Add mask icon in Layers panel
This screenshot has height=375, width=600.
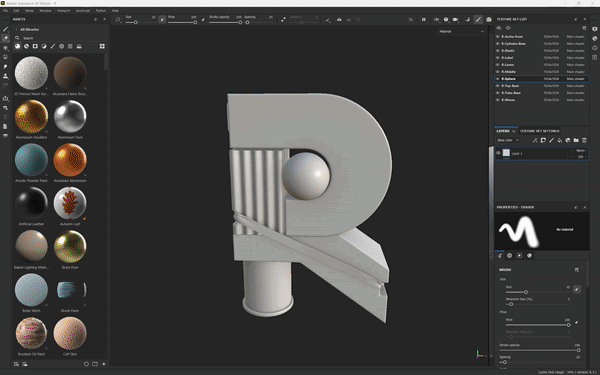click(x=543, y=140)
